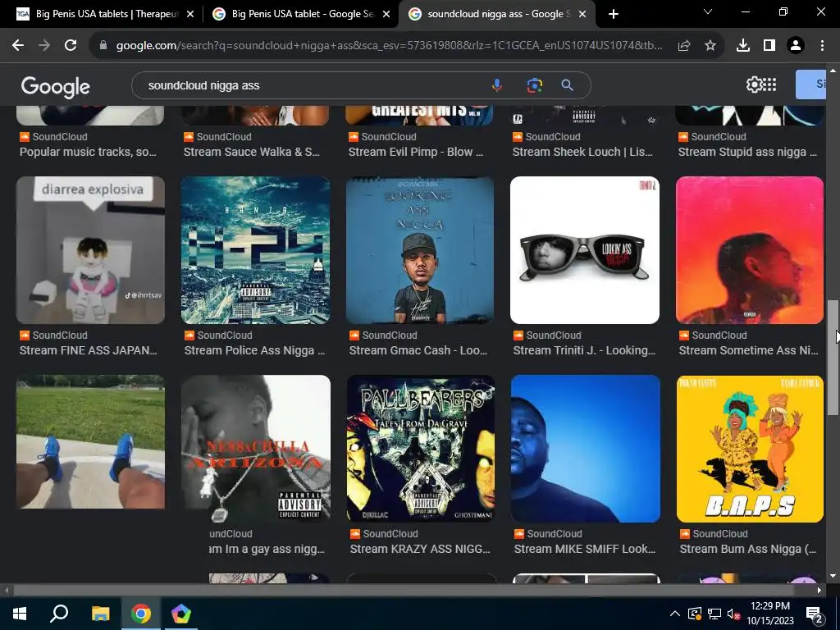Image resolution: width=840 pixels, height=630 pixels.
Task: Switch to the Therapeutic tablets tab
Action: 104,14
